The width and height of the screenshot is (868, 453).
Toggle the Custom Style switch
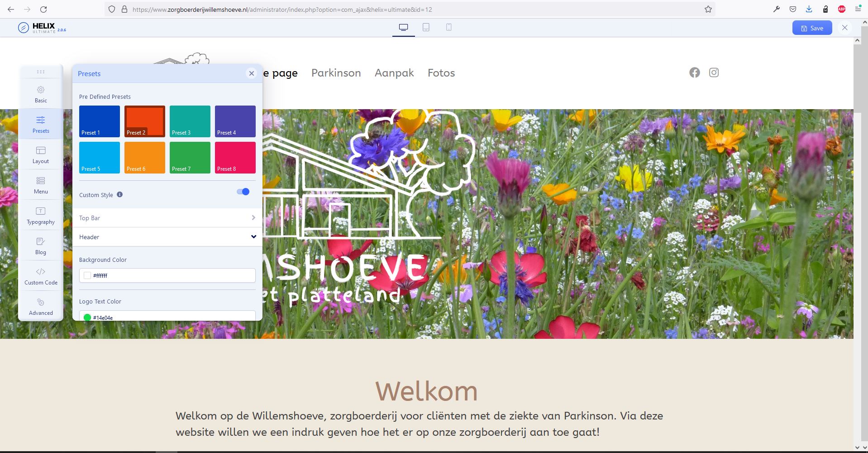tap(243, 192)
